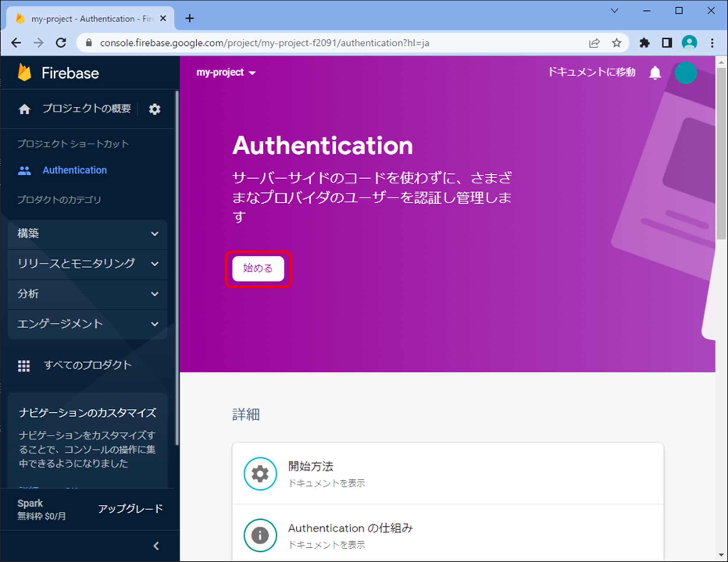Viewport: 728px width, 562px height.
Task: Click the home icon for project overview
Action: (x=24, y=109)
